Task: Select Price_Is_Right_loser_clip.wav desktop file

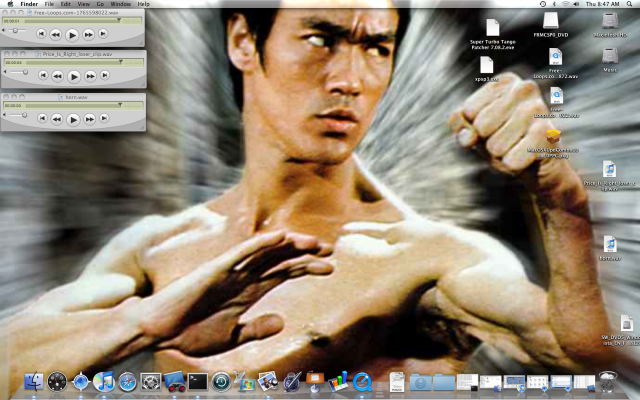Action: [x=609, y=169]
